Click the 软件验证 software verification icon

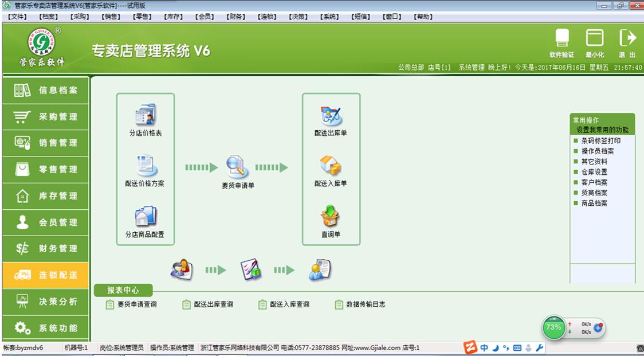(562, 43)
